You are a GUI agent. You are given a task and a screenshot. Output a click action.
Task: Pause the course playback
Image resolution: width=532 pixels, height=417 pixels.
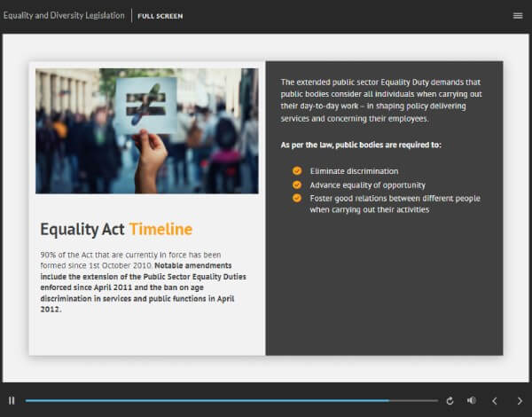pos(12,401)
